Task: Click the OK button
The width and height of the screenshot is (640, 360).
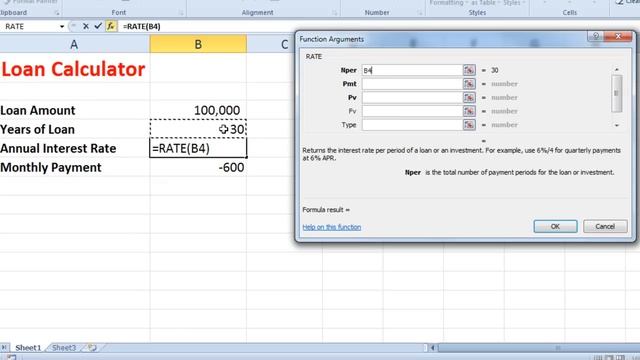Action: 555,227
